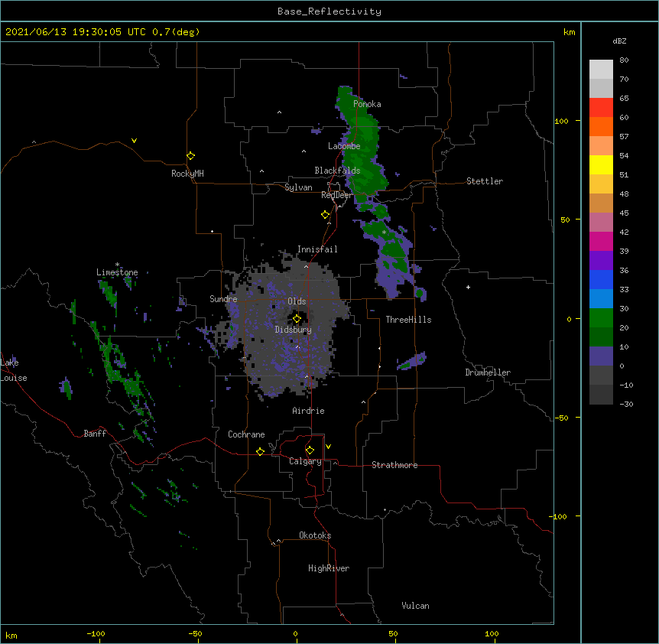Image resolution: width=659 pixels, height=644 pixels.
Task: Click the Lake Louise label at left edge
Action: [13, 370]
